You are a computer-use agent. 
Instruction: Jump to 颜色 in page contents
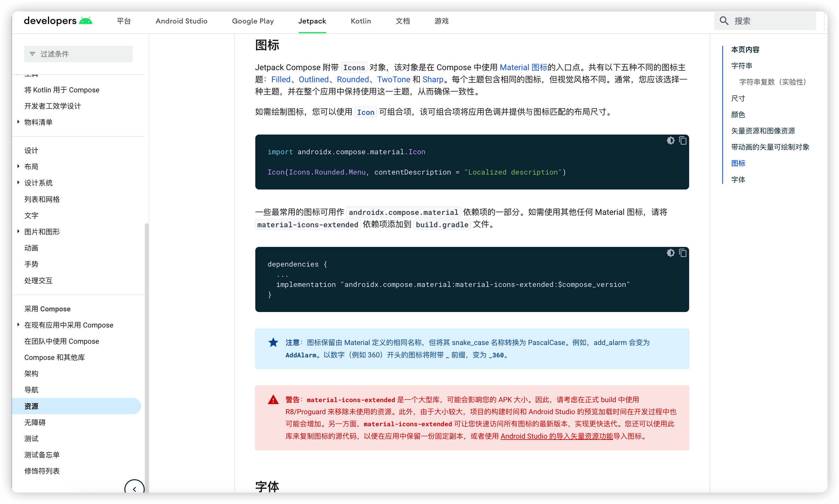[x=738, y=115]
